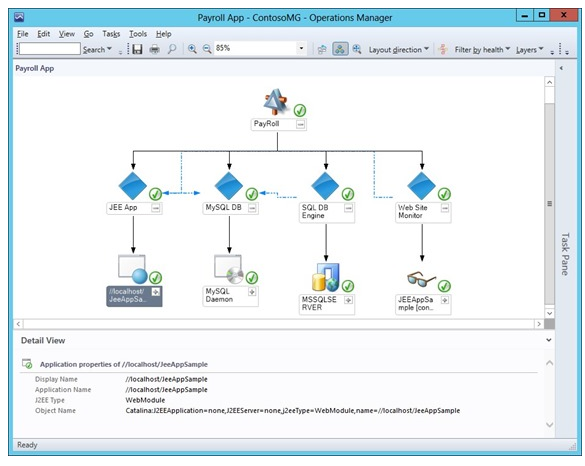Click the toolbar search input field
The height and width of the screenshot is (466, 585).
point(50,49)
